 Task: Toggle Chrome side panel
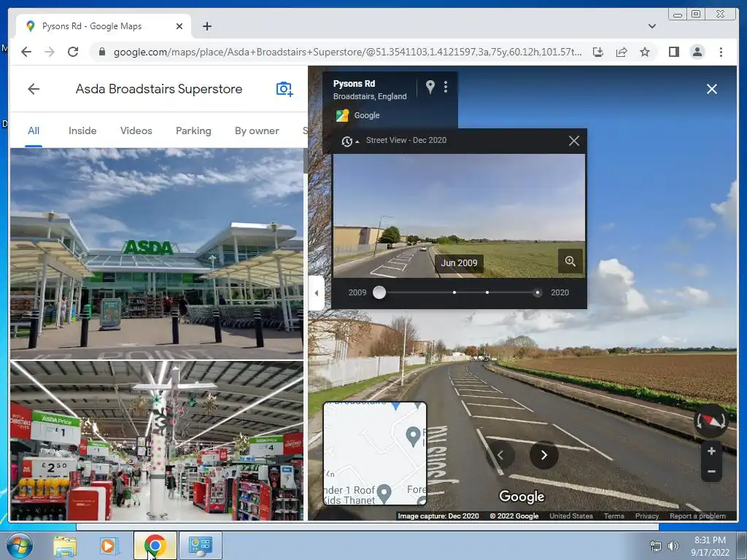(673, 52)
